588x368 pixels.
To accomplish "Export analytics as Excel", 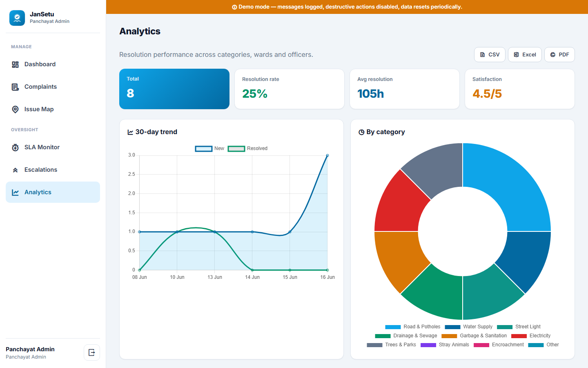I will click(525, 55).
